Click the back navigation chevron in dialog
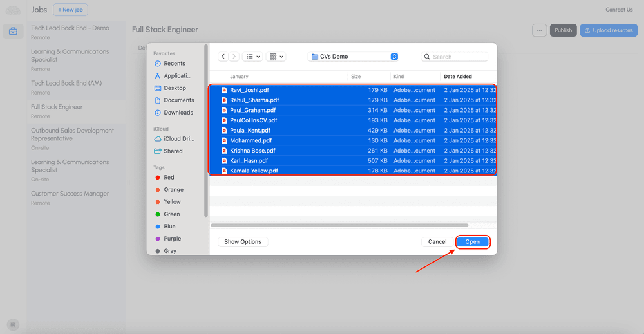This screenshot has height=334, width=644. coord(223,57)
